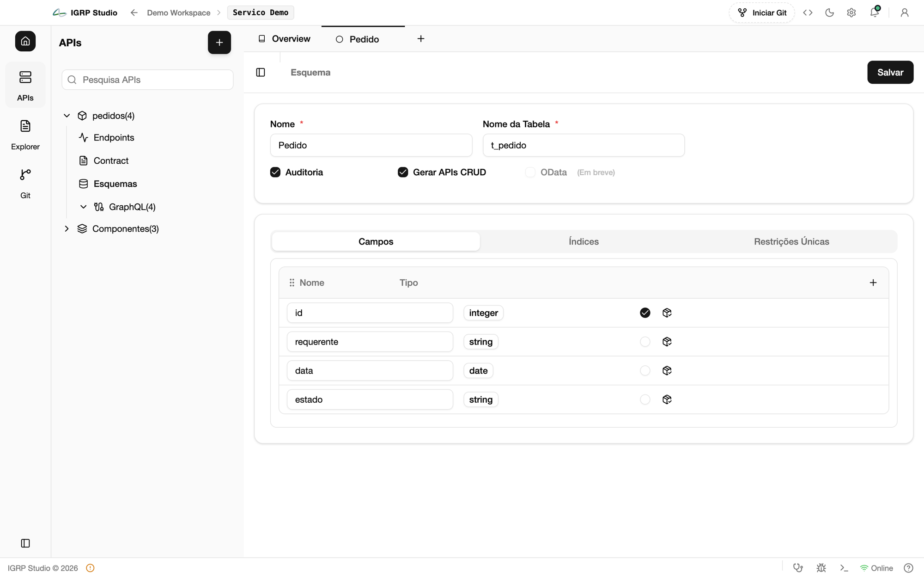Open the string type dropdown for estado
Viewport: 924px width, 578px height.
480,400
